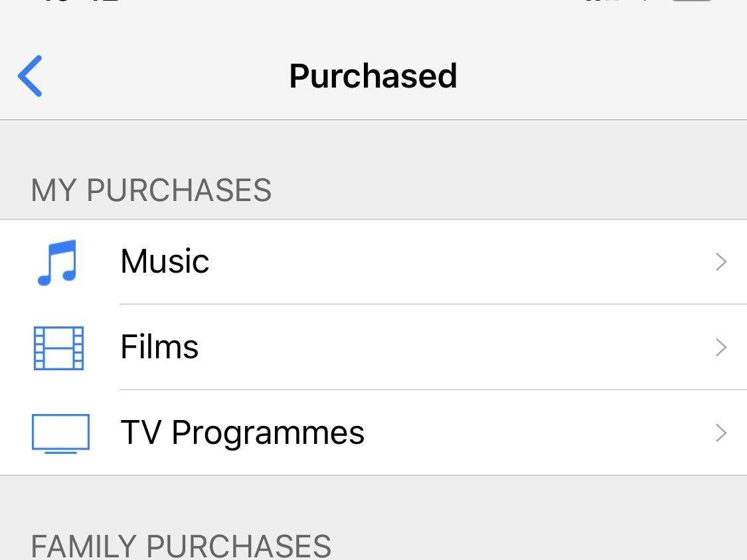The height and width of the screenshot is (560, 747).
Task: Tap empty navigation bar right of title
Action: pos(598,76)
